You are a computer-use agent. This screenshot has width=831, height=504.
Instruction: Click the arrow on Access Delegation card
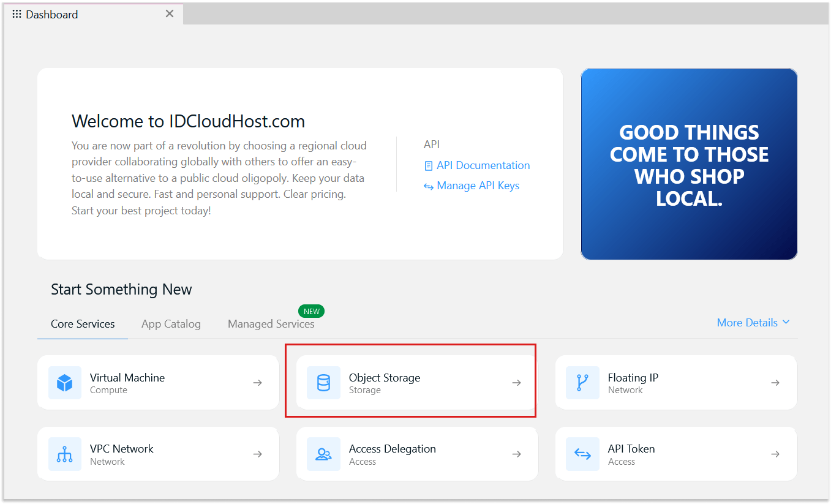point(517,454)
